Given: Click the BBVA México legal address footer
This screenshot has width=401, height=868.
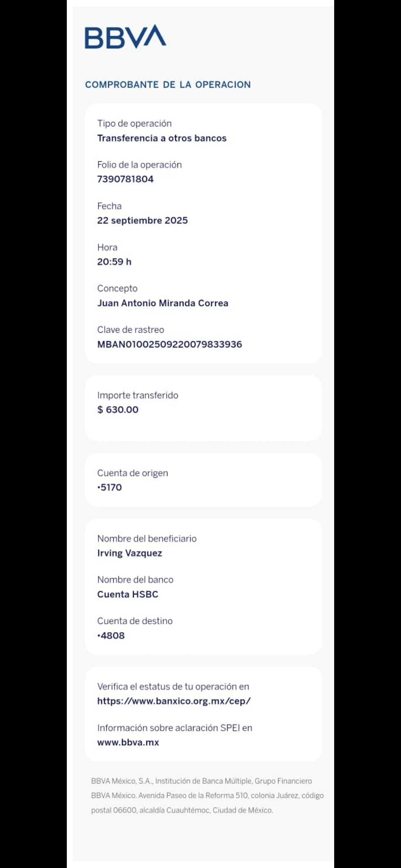Looking at the screenshot, I should tap(207, 795).
